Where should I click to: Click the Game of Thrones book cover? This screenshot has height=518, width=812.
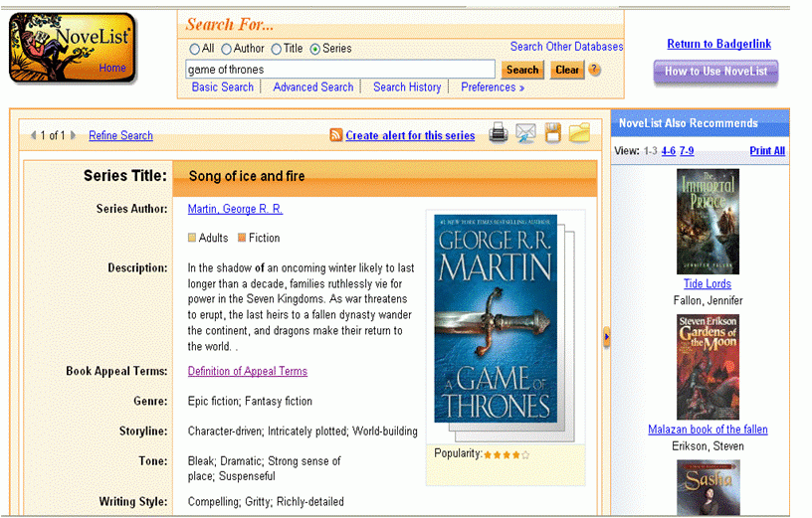click(496, 319)
